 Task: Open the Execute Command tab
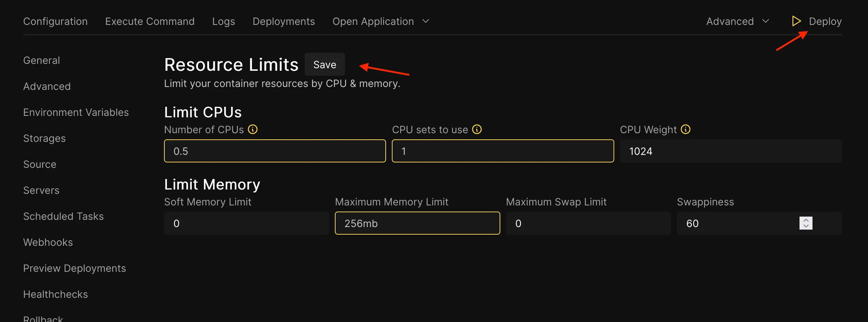pos(150,21)
